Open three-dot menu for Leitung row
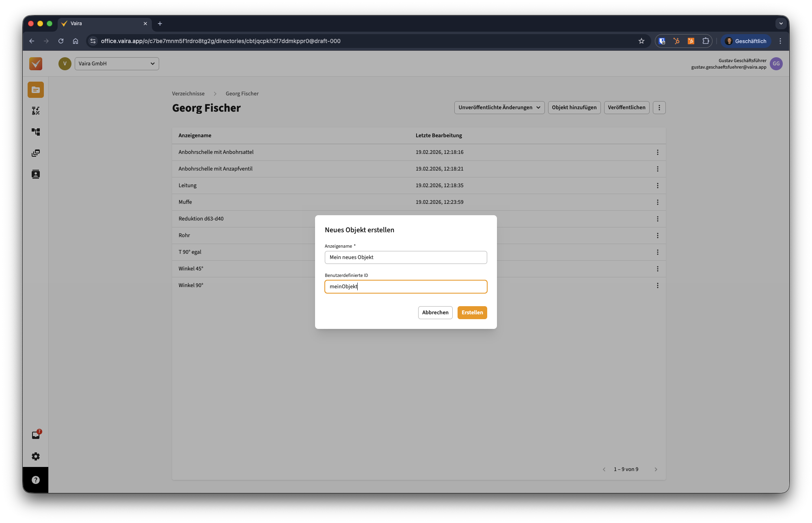The width and height of the screenshot is (812, 523). pyautogui.click(x=657, y=186)
